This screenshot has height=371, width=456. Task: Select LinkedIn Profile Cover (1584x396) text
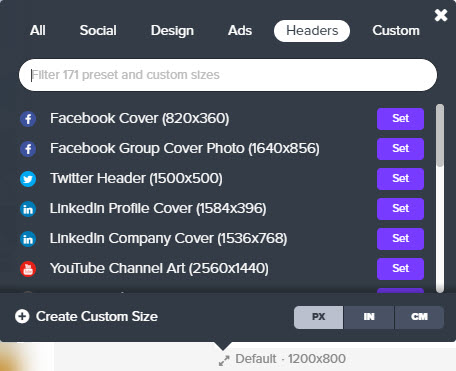click(158, 208)
